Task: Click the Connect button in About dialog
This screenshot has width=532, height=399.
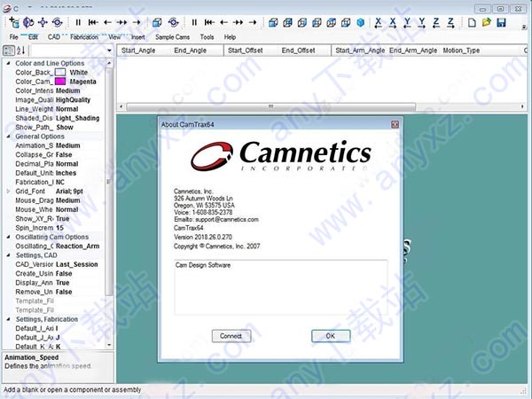Action: point(231,336)
